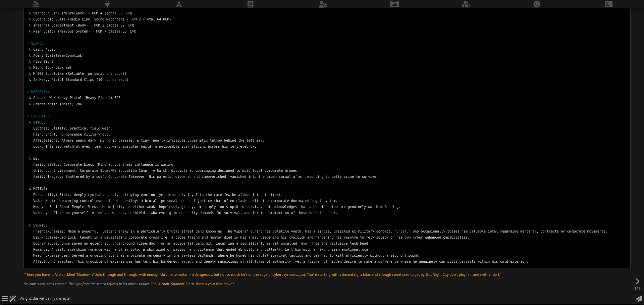Open background image selection icon
644x305 pixels.
click(x=394, y=4)
